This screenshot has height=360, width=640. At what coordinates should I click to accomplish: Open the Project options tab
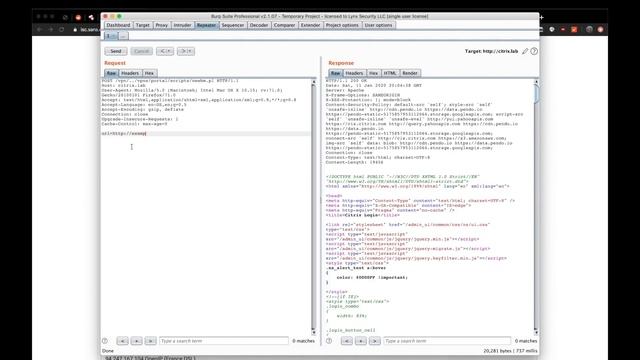[342, 25]
